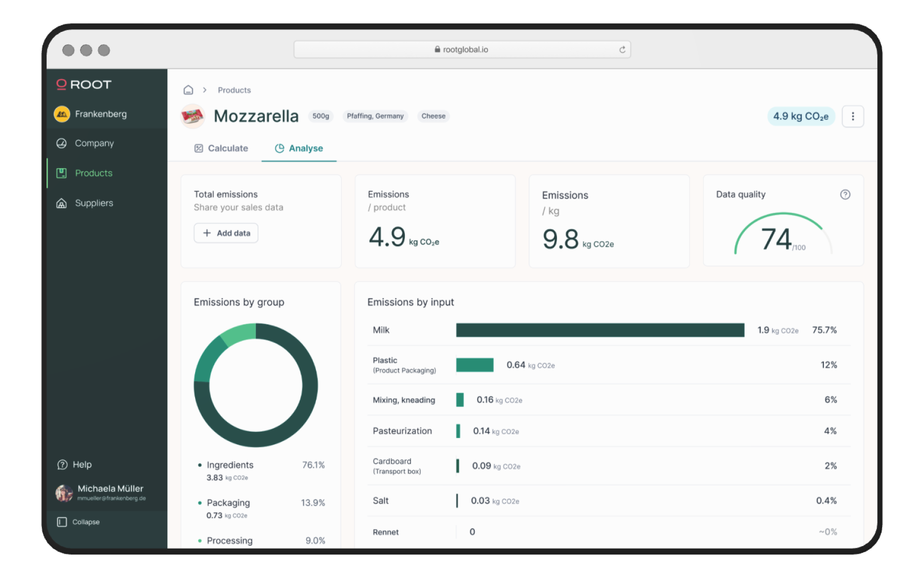This screenshot has width=924, height=578.
Task: Click the Add data button
Action: click(x=226, y=233)
